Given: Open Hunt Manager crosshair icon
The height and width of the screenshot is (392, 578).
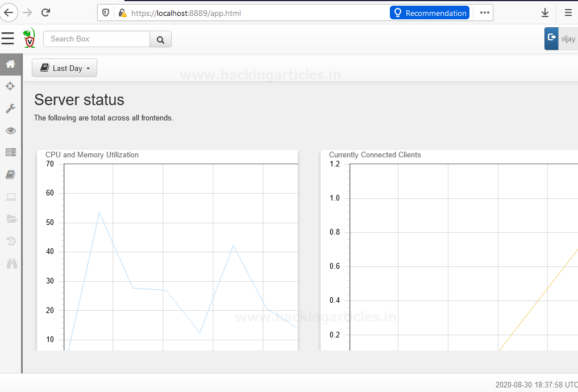Looking at the screenshot, I should pos(10,86).
